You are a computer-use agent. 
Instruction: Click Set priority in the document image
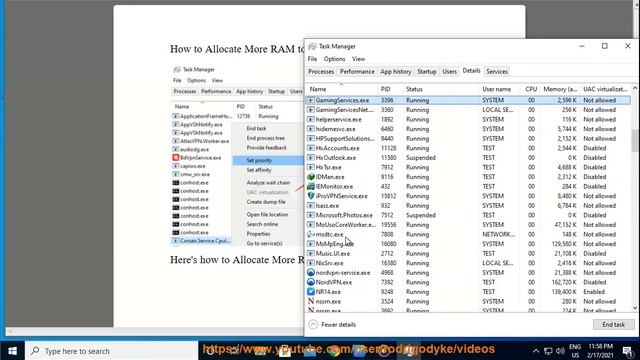tap(259, 160)
